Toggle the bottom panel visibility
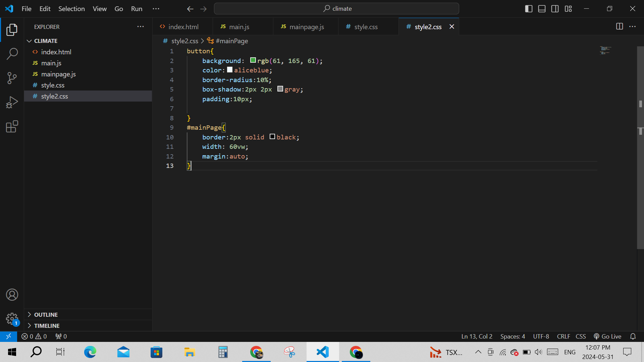Screen dimensions: 644x362 542,9
